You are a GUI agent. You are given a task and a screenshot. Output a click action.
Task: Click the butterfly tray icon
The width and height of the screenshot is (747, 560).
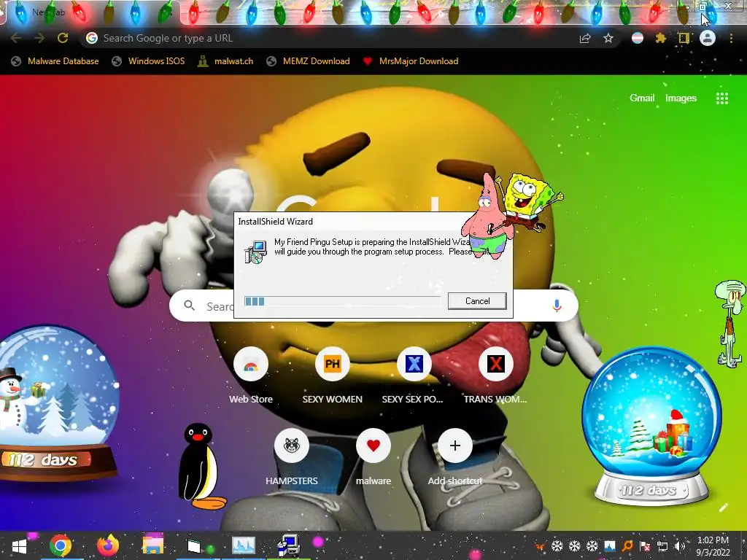[539, 546]
